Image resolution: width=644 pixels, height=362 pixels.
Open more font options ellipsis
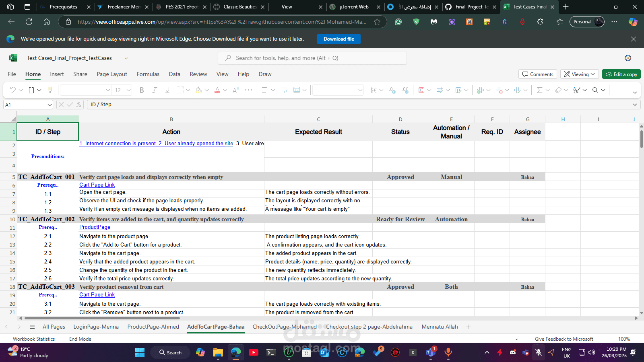249,90
